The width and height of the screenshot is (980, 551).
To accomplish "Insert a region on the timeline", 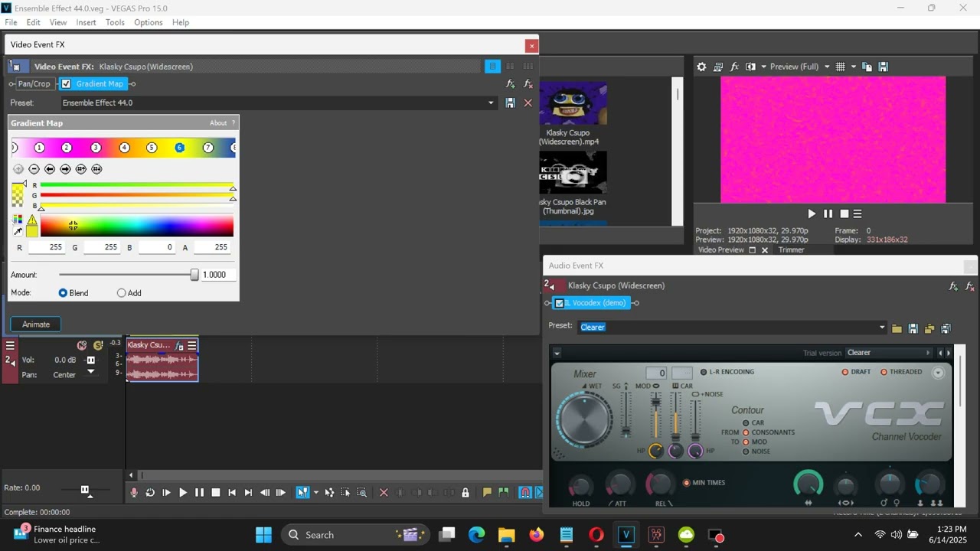I will (x=504, y=493).
